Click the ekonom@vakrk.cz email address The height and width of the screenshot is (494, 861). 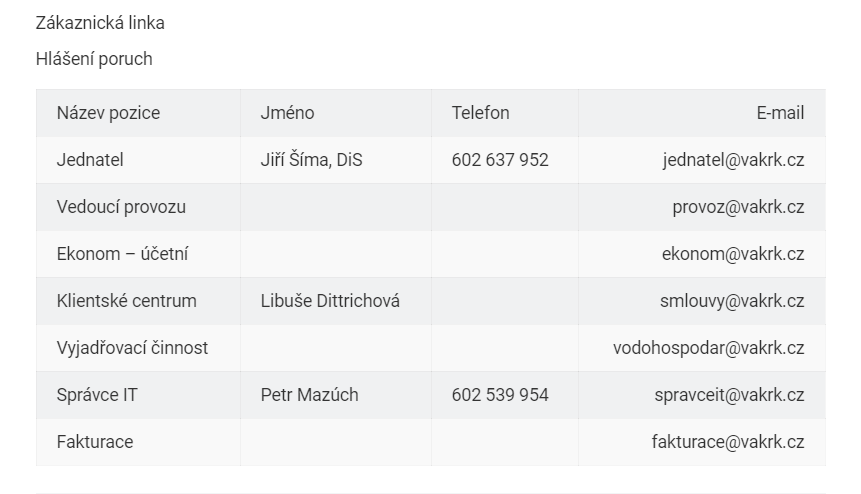click(x=733, y=254)
